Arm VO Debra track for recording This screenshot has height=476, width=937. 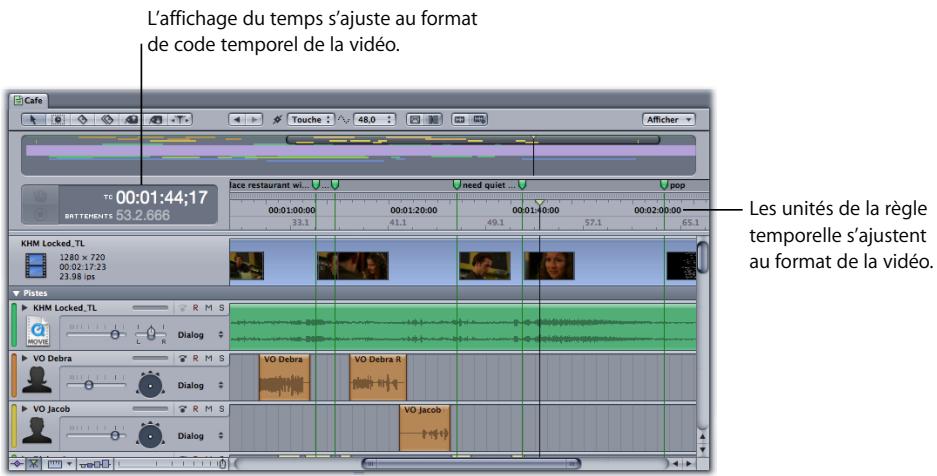coord(183,358)
